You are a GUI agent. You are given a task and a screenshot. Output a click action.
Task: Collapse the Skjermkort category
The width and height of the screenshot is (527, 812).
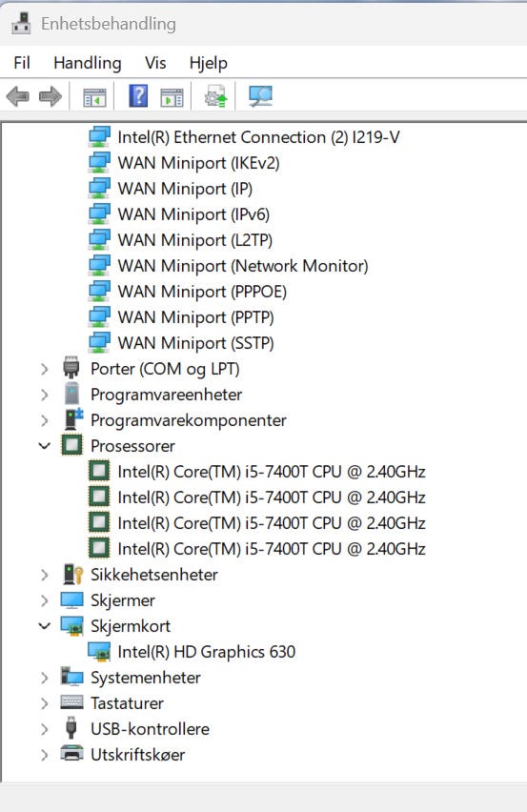coord(45,626)
